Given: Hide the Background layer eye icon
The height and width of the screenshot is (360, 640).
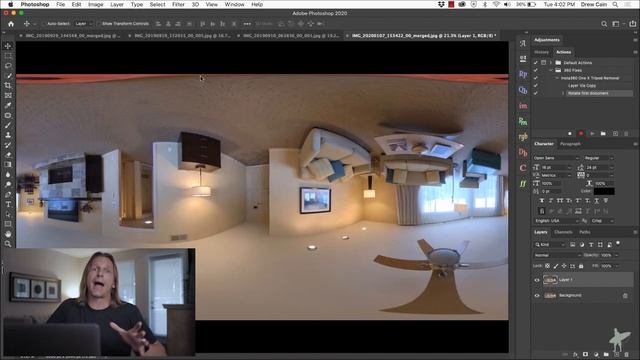Looking at the screenshot, I should (537, 296).
